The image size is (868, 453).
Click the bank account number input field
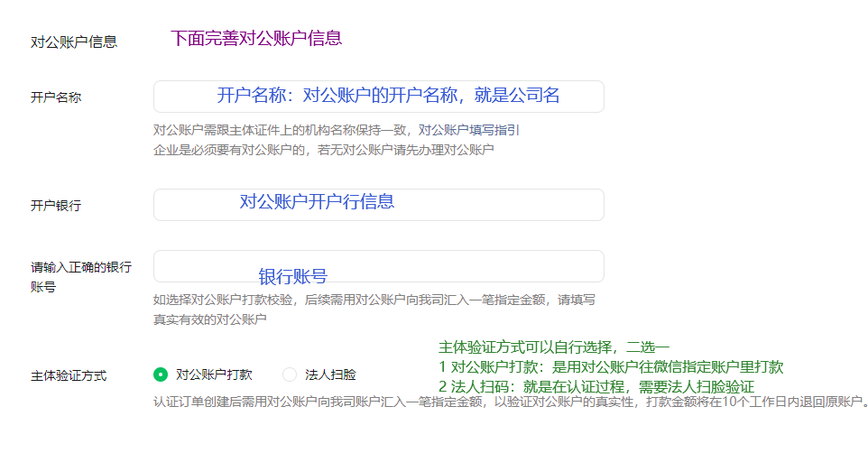click(379, 266)
